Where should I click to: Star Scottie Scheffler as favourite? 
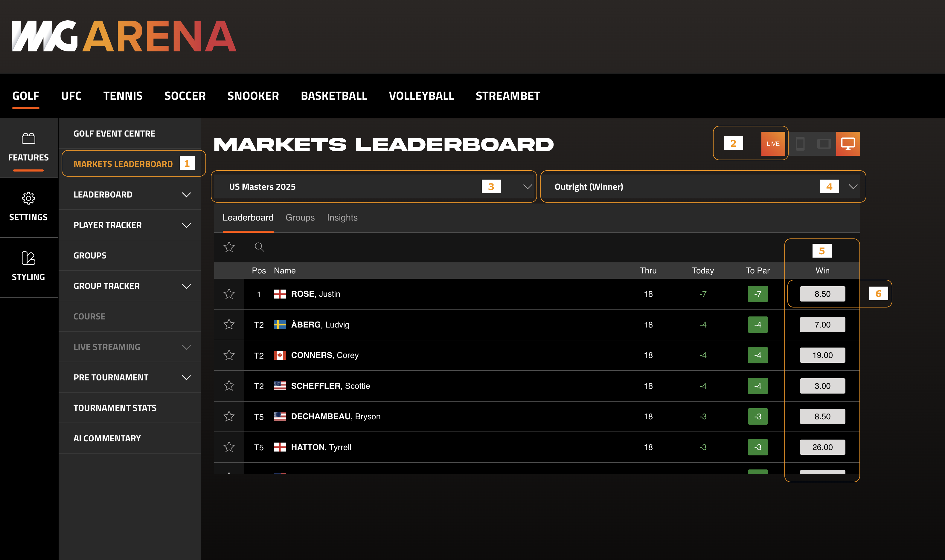point(229,386)
